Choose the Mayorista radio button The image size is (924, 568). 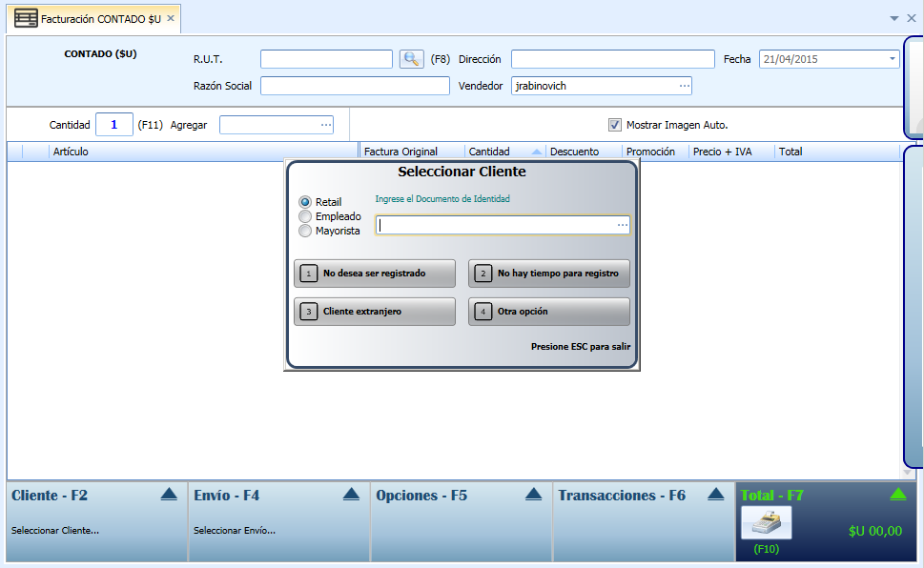tap(304, 231)
